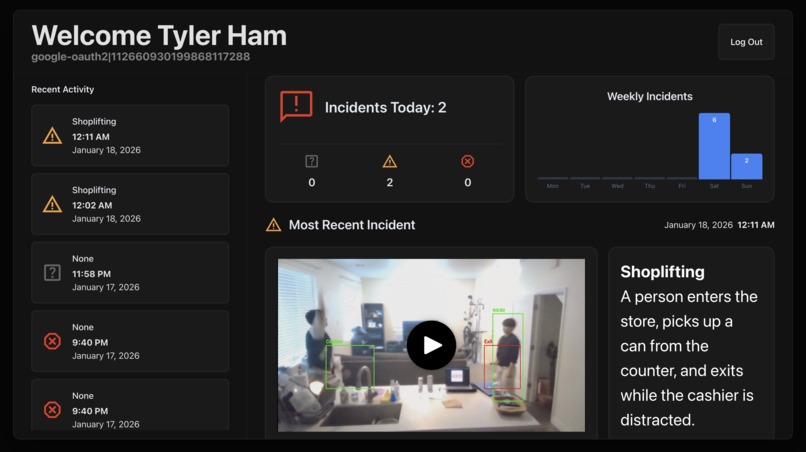Click the warning count value '2'
Image resolution: width=806 pixels, height=452 pixels.
click(390, 183)
